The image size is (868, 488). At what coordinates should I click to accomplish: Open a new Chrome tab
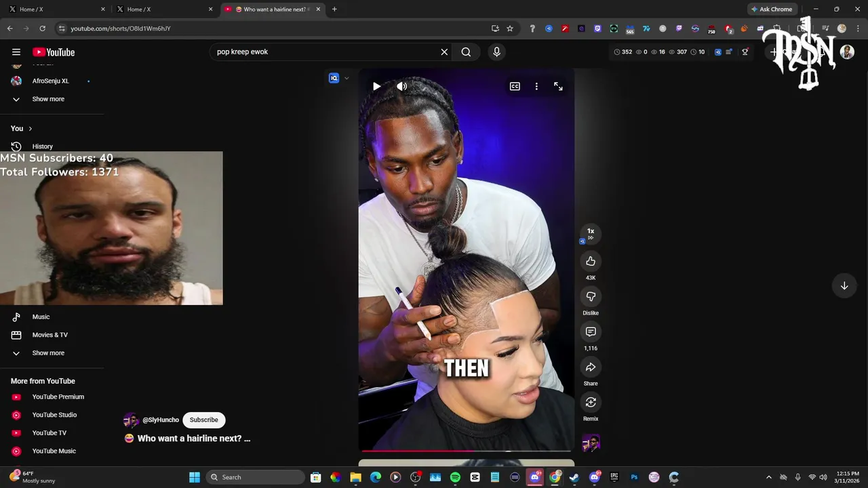(334, 9)
